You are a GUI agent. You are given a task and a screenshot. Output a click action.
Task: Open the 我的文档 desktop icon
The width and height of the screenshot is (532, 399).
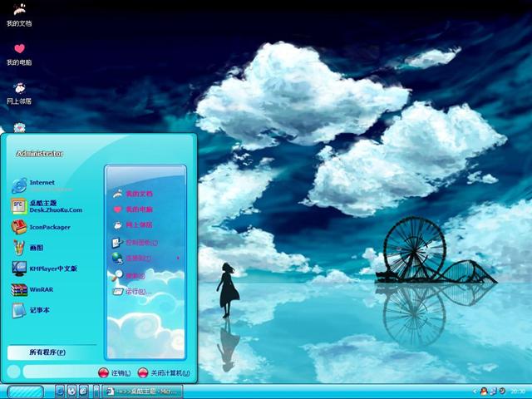(x=19, y=15)
